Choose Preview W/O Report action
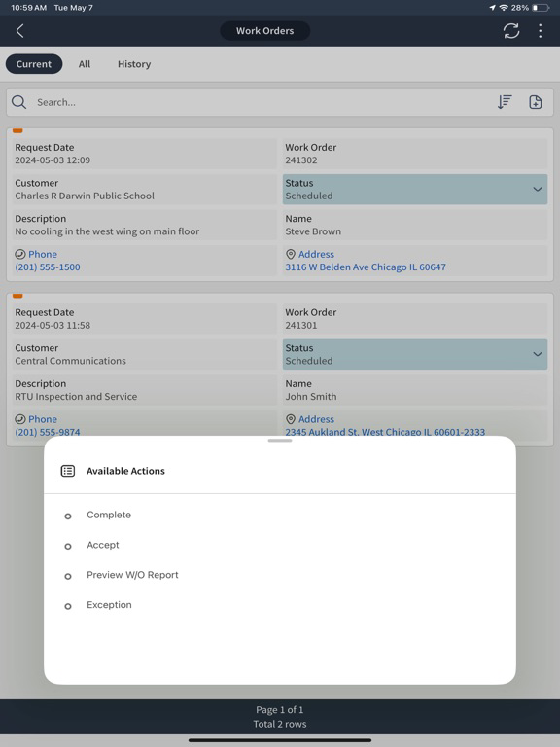This screenshot has width=560, height=747. click(x=132, y=575)
